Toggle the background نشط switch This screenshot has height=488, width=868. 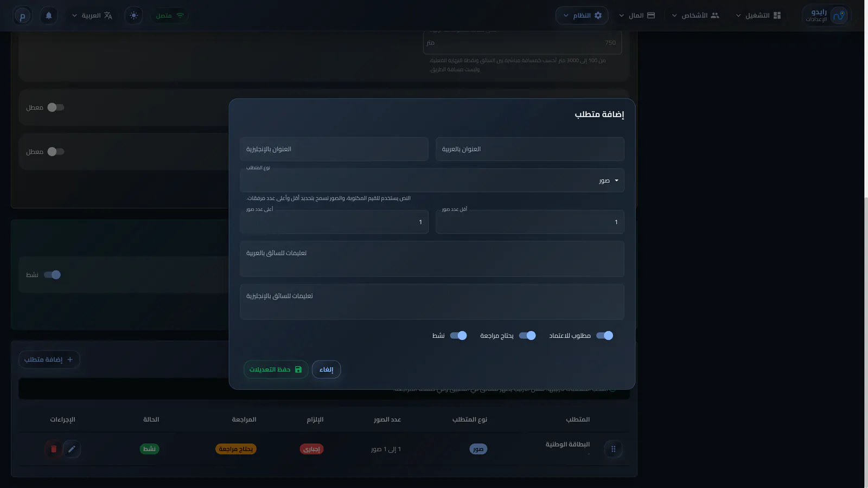coord(52,275)
